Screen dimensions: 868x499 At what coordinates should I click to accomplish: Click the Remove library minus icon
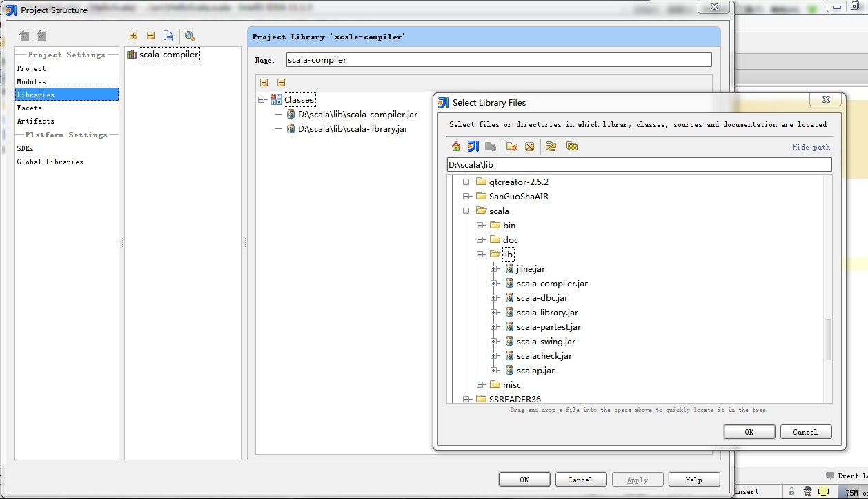[x=150, y=36]
